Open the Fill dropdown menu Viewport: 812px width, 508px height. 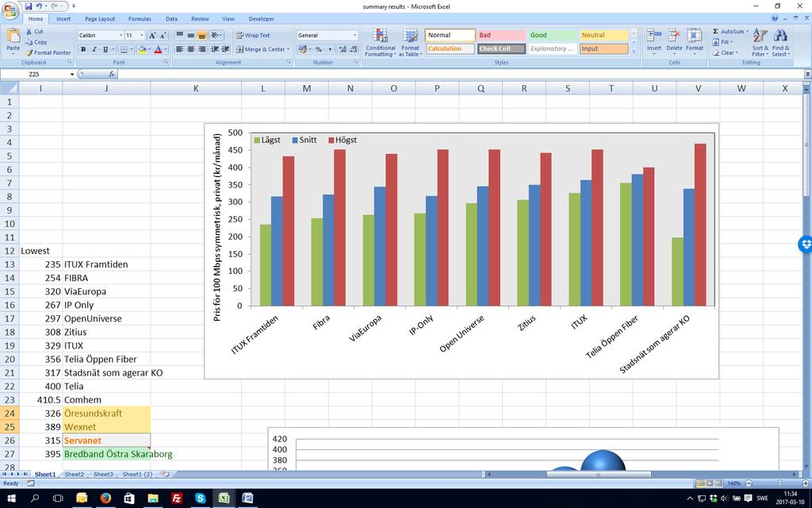(722, 42)
